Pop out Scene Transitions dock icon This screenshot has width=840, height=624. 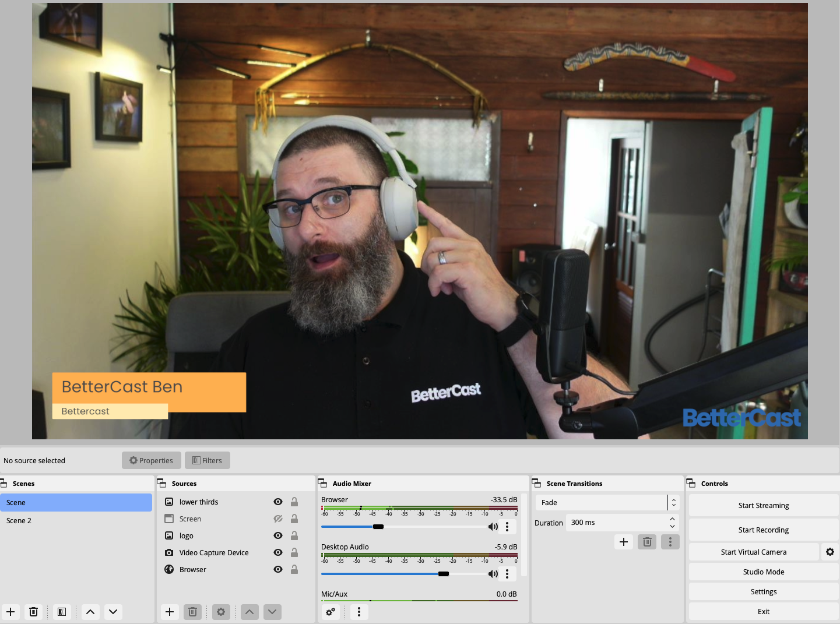tap(537, 484)
